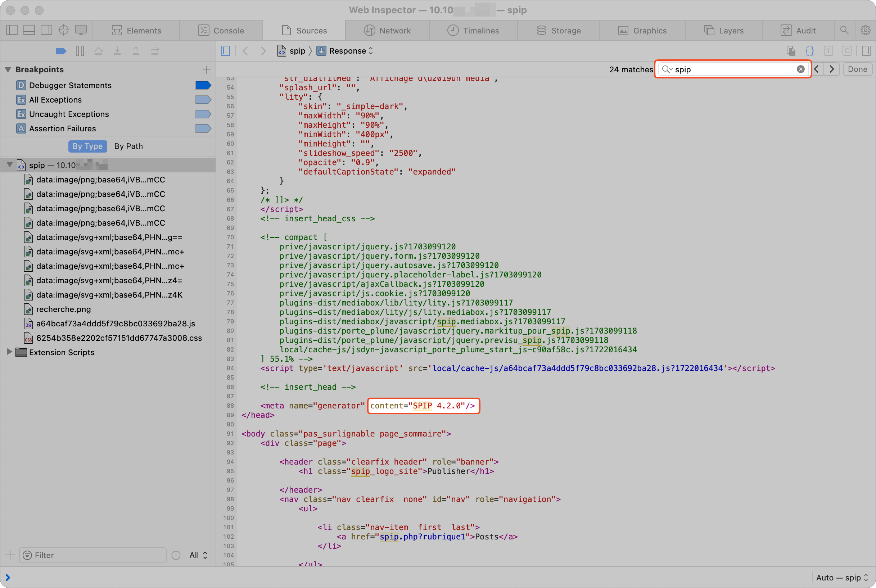The image size is (876, 588).
Task: Click the spip search input field
Action: 733,69
